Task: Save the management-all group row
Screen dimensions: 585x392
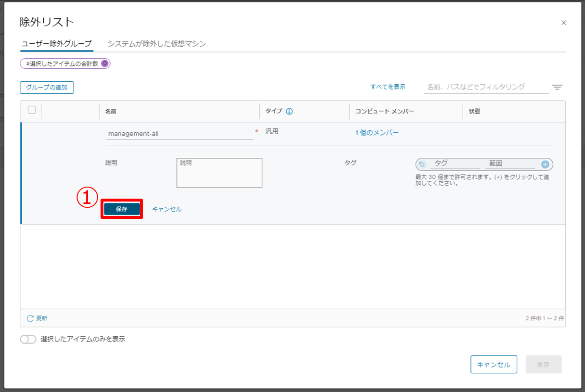Action: (x=122, y=209)
